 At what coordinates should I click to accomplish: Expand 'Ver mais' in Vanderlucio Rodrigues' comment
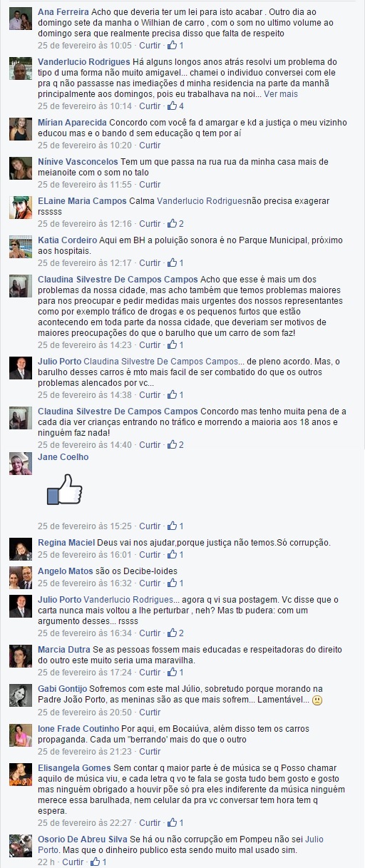(281, 93)
